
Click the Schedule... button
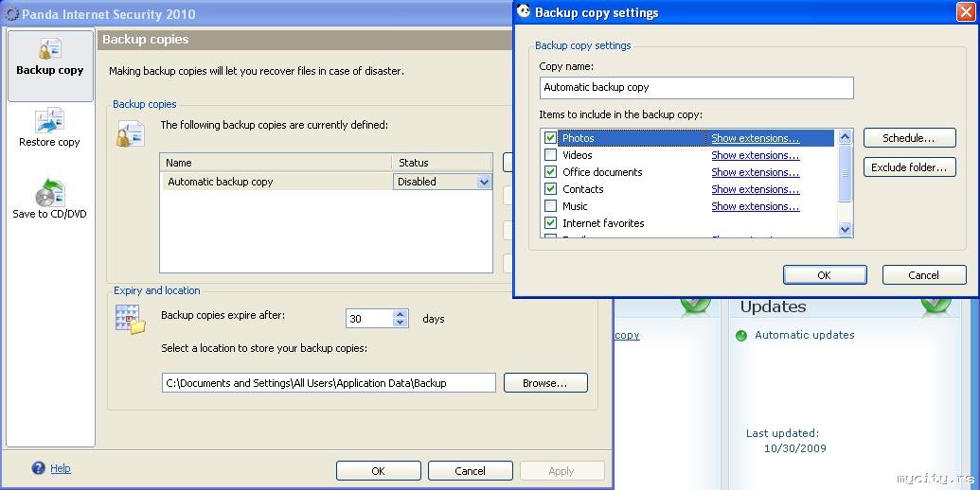tap(909, 138)
